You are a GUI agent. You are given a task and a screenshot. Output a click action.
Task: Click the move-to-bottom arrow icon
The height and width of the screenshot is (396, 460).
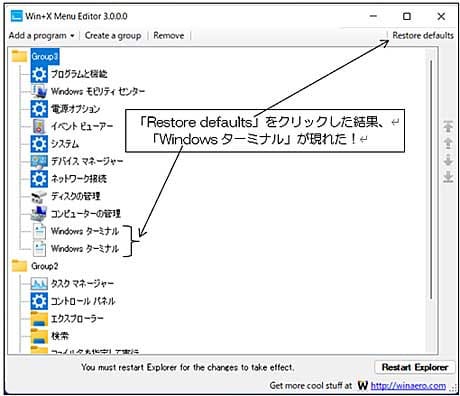click(x=448, y=177)
